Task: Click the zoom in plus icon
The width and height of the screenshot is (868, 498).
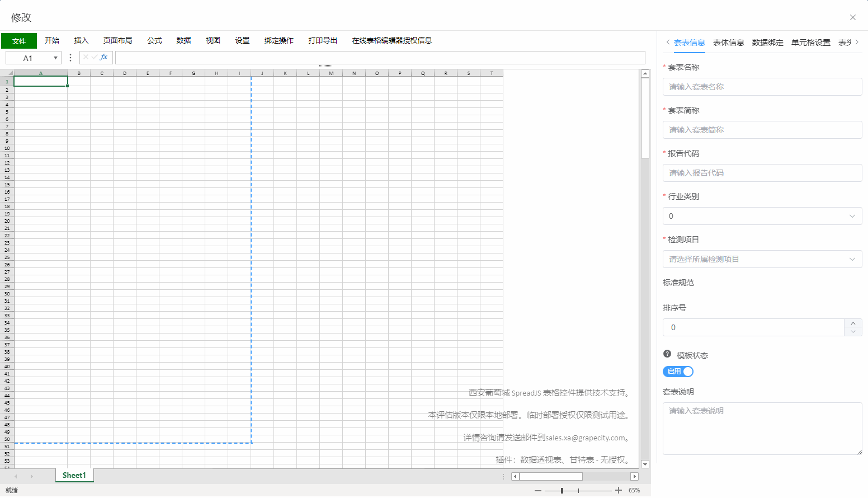Action: point(619,491)
